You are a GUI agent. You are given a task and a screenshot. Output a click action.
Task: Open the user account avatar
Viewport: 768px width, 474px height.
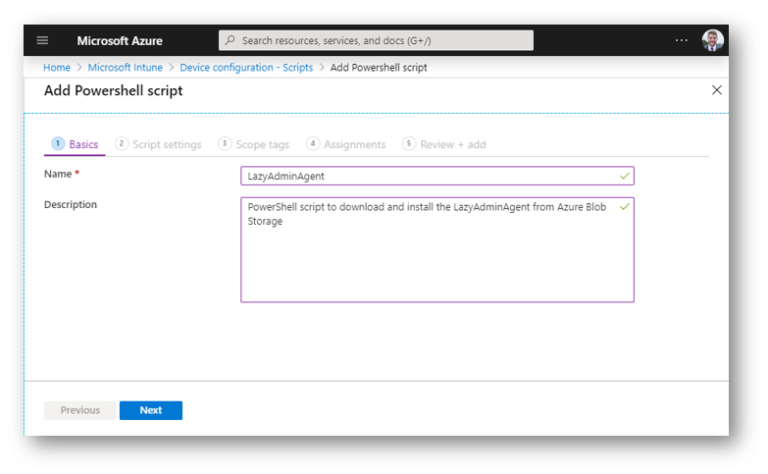[x=712, y=40]
